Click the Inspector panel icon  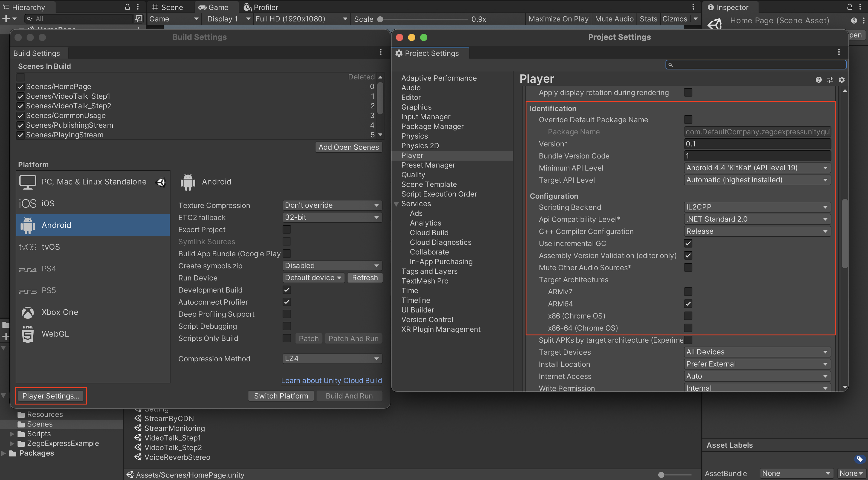point(710,7)
